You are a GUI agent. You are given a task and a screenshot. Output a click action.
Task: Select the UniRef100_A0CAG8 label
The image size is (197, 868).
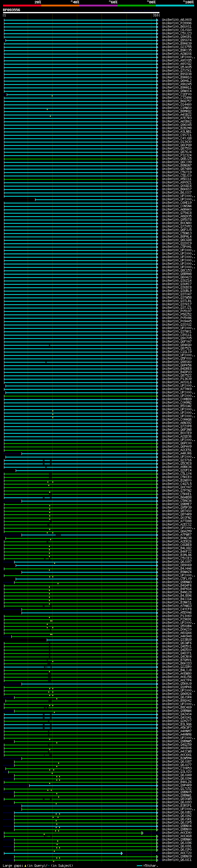(177, 836)
